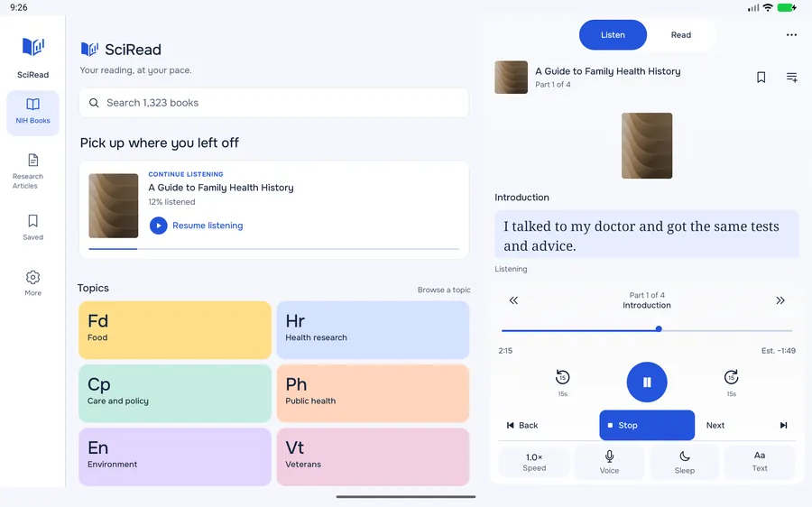The width and height of the screenshot is (812, 507).
Task: Open the three-dot more options menu
Action: pos(791,34)
